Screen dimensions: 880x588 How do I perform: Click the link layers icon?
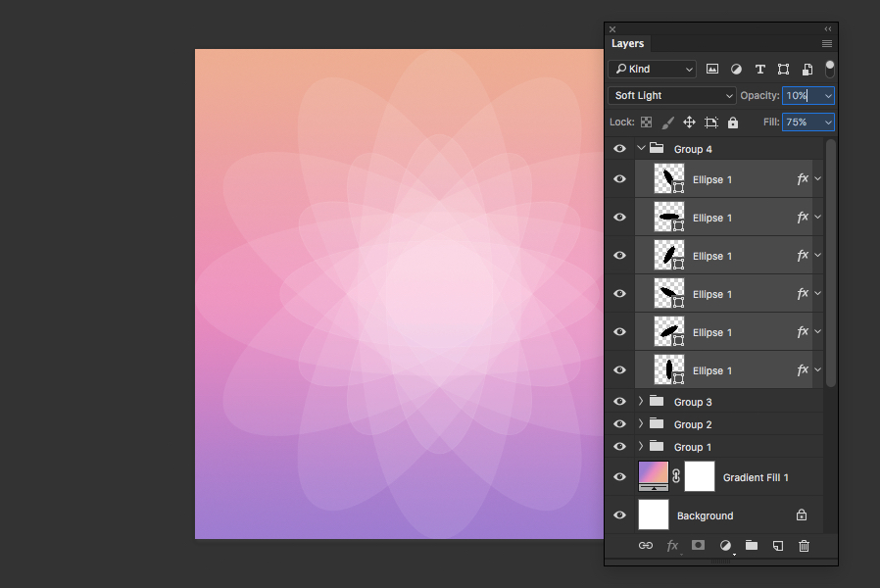[x=646, y=545]
